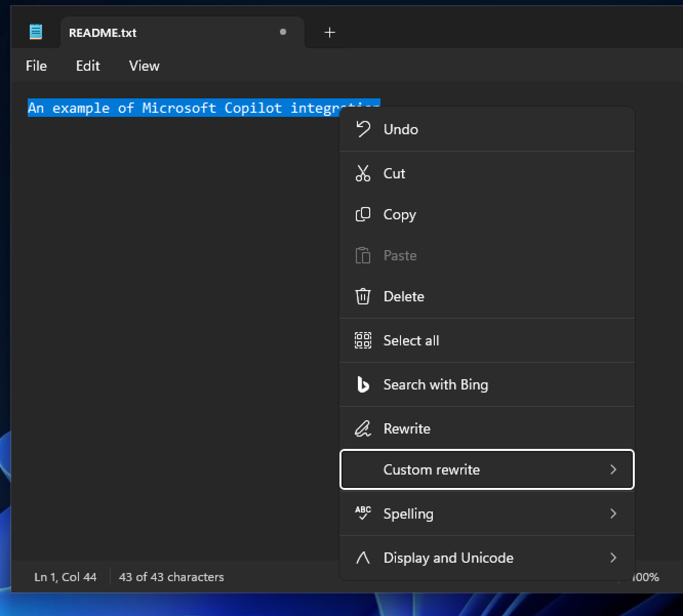Click the Bing logo next to Search
The height and width of the screenshot is (616, 683).
(364, 385)
